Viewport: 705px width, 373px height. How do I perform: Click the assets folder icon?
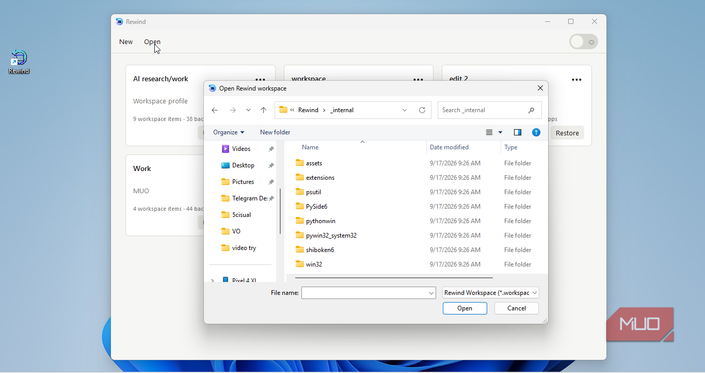click(299, 163)
